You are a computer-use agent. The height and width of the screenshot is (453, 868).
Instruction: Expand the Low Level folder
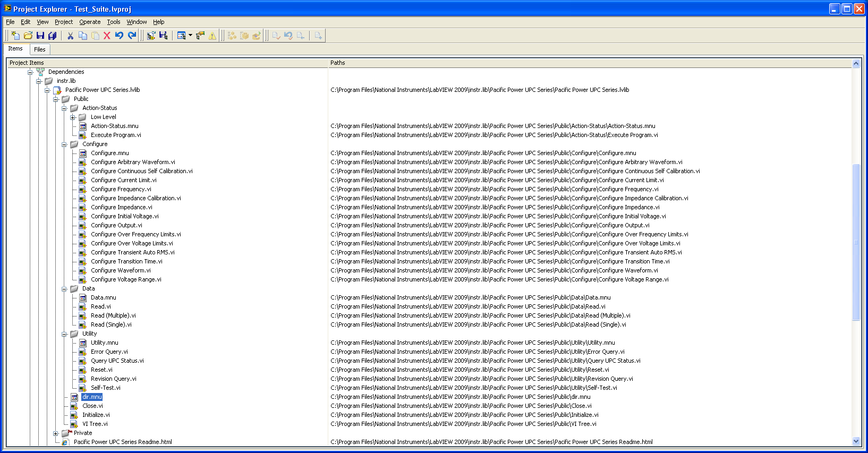73,117
